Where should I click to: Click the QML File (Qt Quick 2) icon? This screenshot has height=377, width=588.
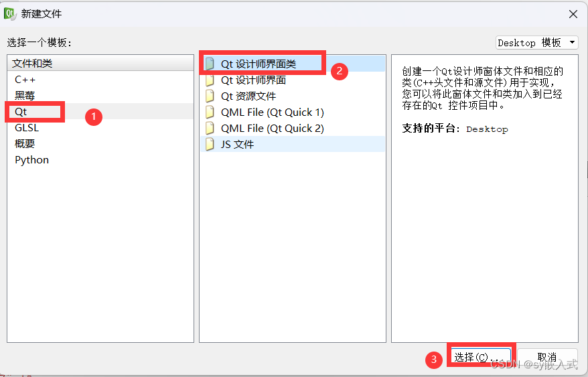(x=210, y=129)
